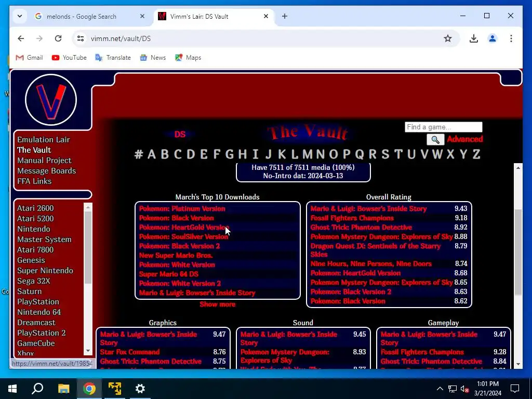Image resolution: width=532 pixels, height=399 pixels.
Task: Browse games starting with letter Z
Action: (476, 154)
